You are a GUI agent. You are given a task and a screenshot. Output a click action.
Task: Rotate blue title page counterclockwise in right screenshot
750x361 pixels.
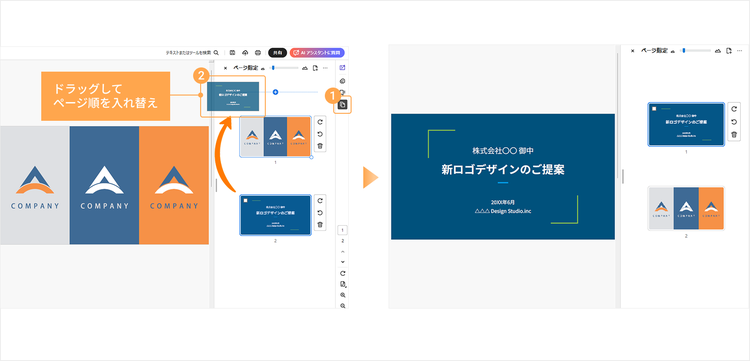734,122
